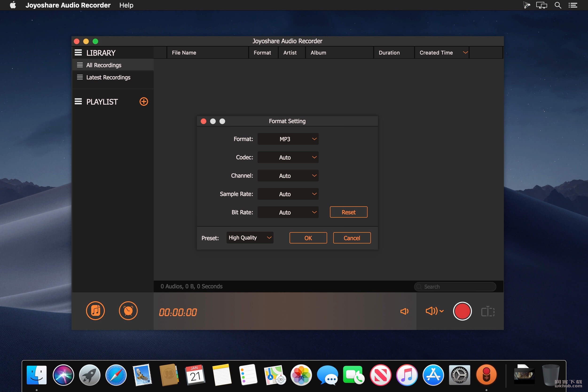Open Photos from the Dock

[x=301, y=375]
